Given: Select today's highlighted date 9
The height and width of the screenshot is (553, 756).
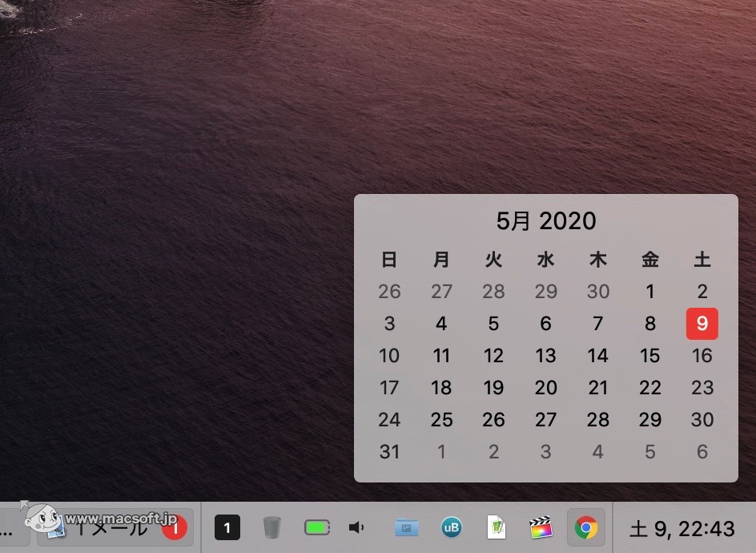Looking at the screenshot, I should 702,324.
